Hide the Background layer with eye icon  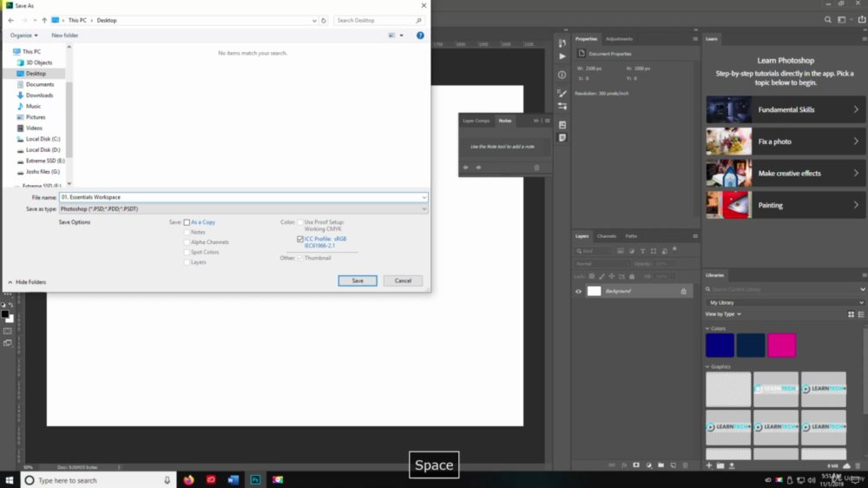578,292
